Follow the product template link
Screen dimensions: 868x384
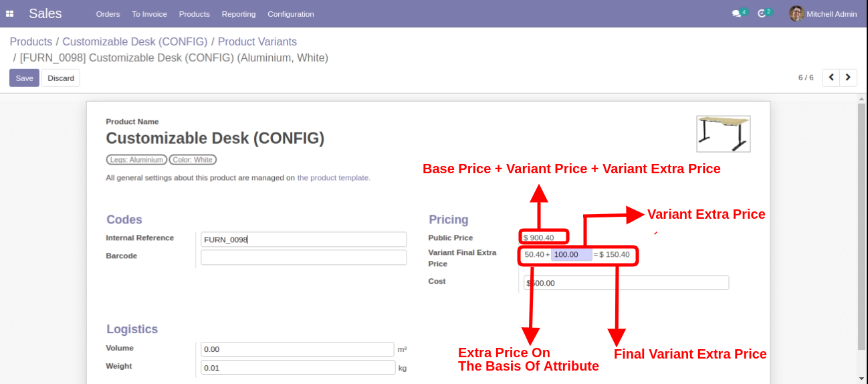tap(333, 178)
